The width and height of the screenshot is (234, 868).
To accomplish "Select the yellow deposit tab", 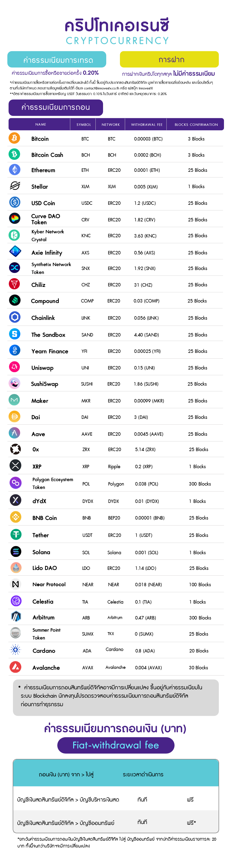I will 169,59.
